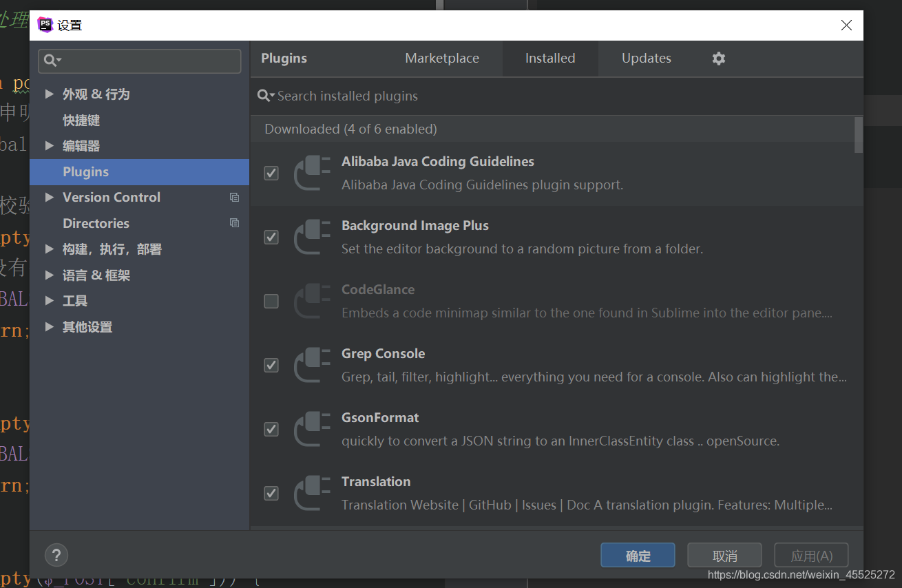This screenshot has width=902, height=588.
Task: Select the Installed tab
Action: click(550, 59)
